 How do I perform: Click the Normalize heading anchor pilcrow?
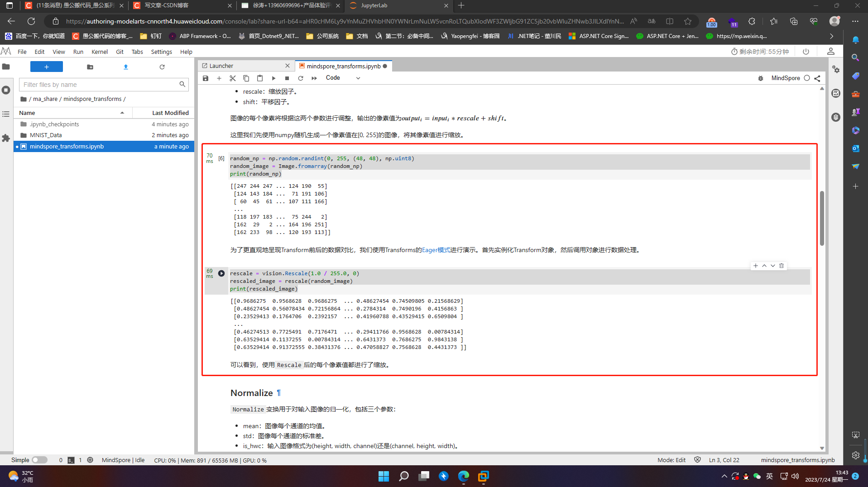(279, 393)
